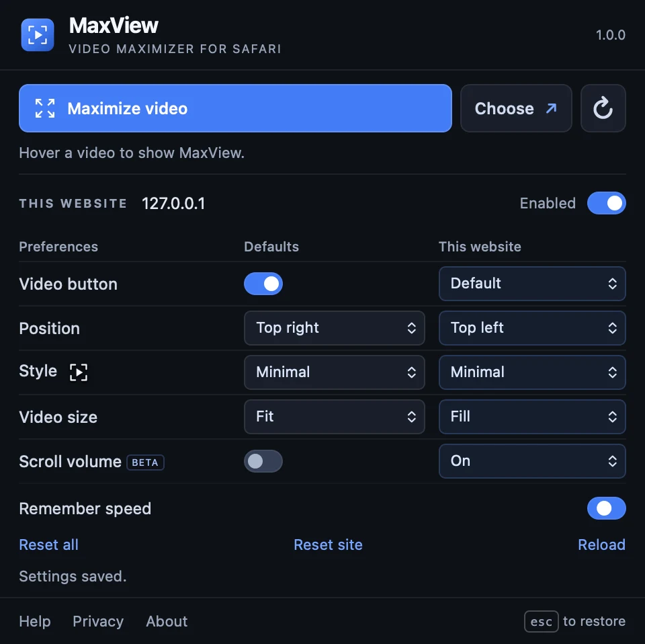Toggle the Scroll volume default switch
The height and width of the screenshot is (644, 645).
(x=263, y=461)
